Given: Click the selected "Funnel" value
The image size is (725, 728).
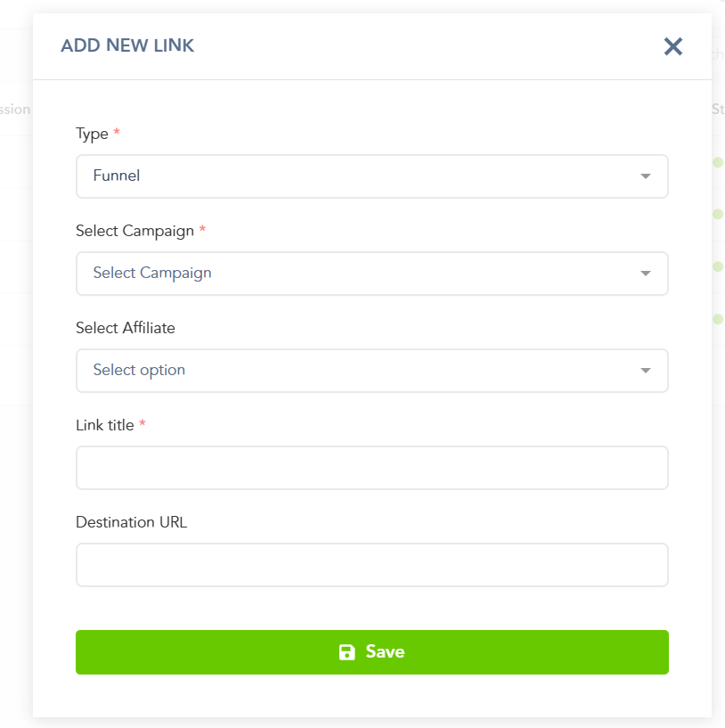Looking at the screenshot, I should (117, 176).
